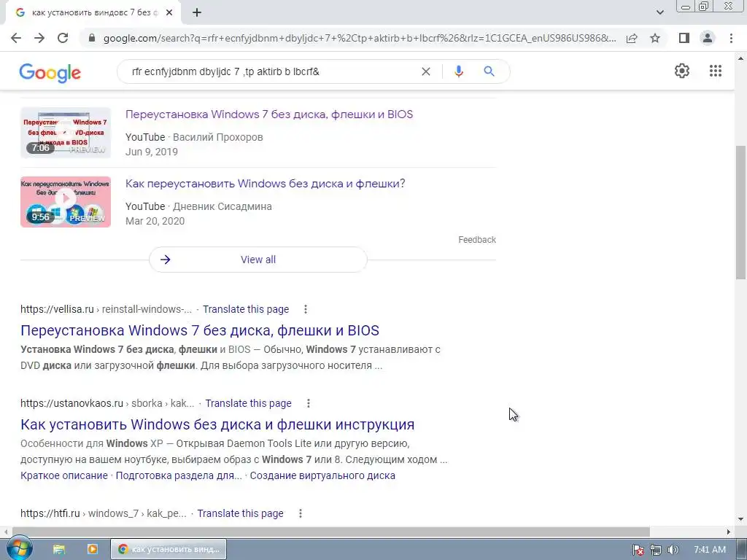Viewport: 747px width, 560px height.
Task: Open the Google apps grid
Action: point(716,71)
